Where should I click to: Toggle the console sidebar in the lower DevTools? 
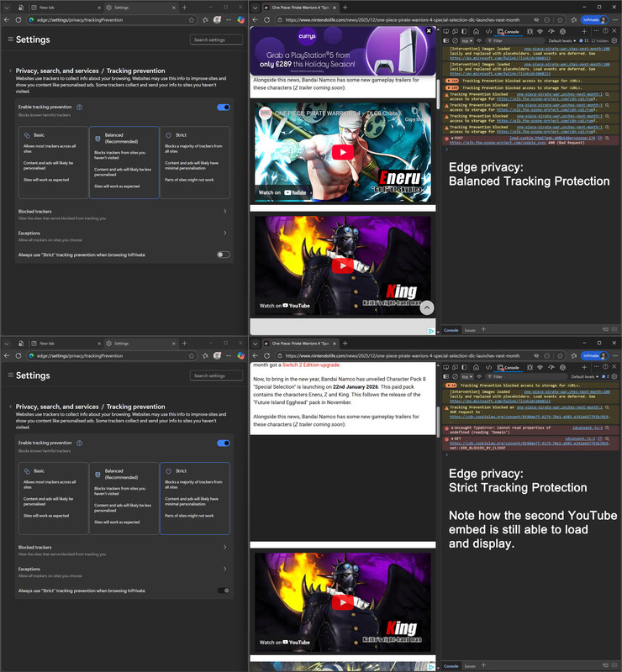446,376
